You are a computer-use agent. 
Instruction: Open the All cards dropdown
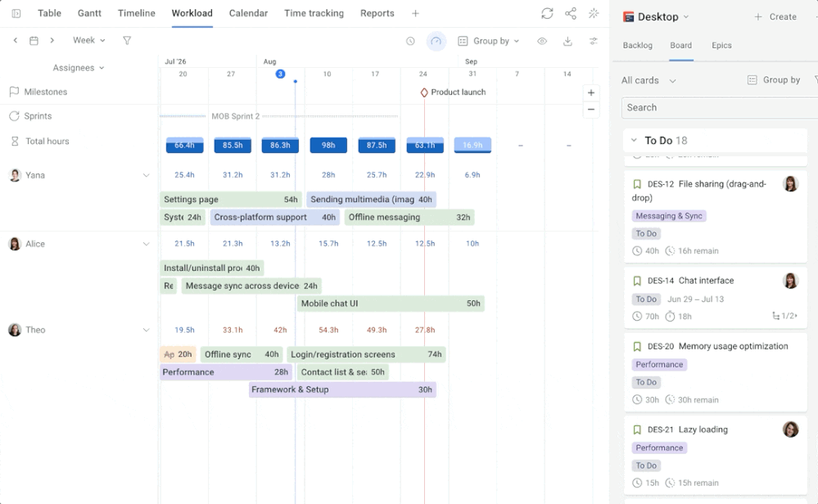point(649,80)
